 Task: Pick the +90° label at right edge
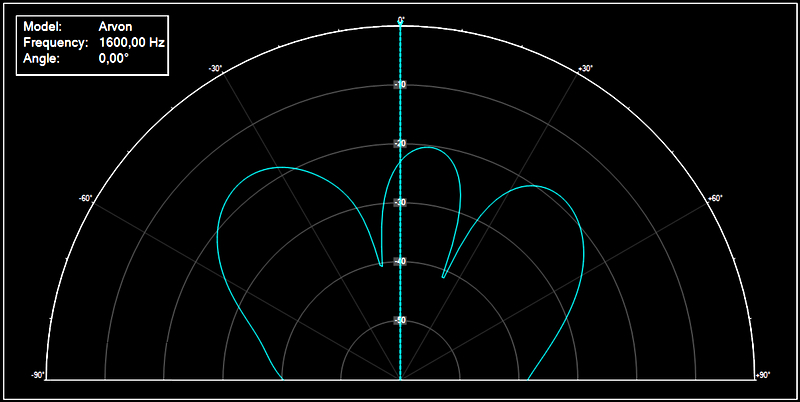762,376
